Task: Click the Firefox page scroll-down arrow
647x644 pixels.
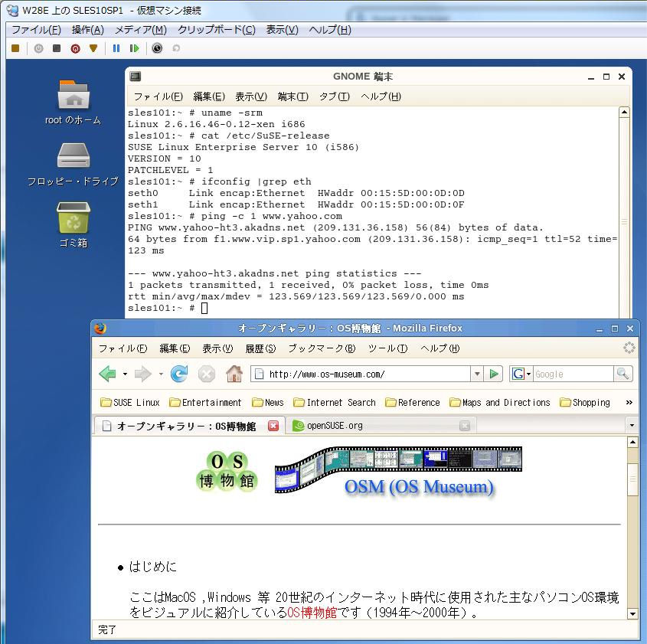Action: coord(632,614)
